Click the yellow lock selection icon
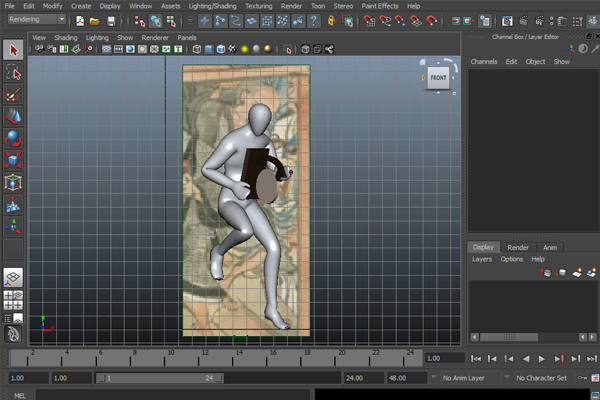 (x=331, y=21)
